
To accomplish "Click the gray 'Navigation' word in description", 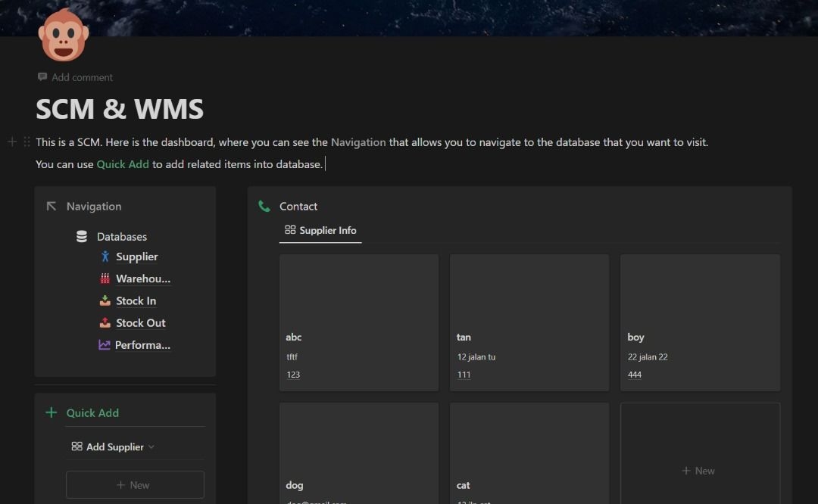I will coord(358,142).
